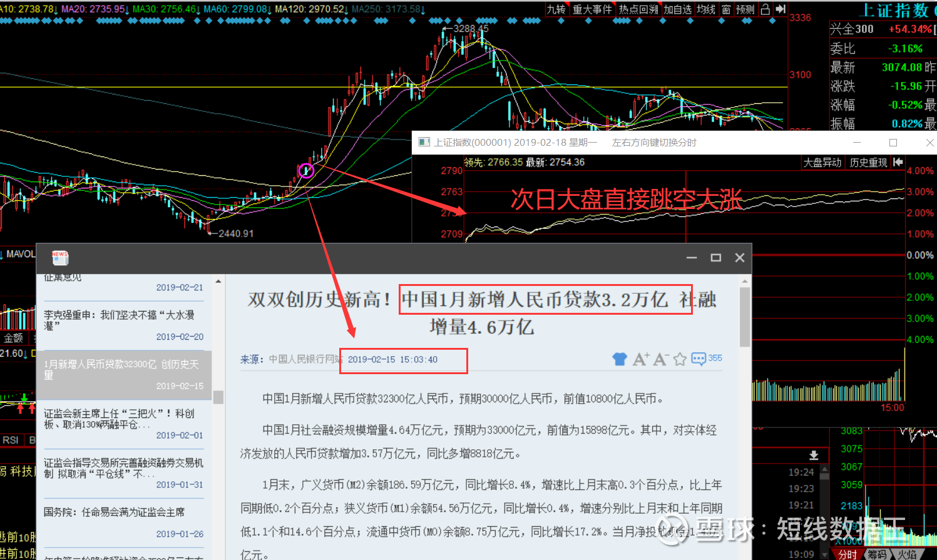Open 热点回溯 in the chart toolbar
The width and height of the screenshot is (937, 560).
coord(638,9)
